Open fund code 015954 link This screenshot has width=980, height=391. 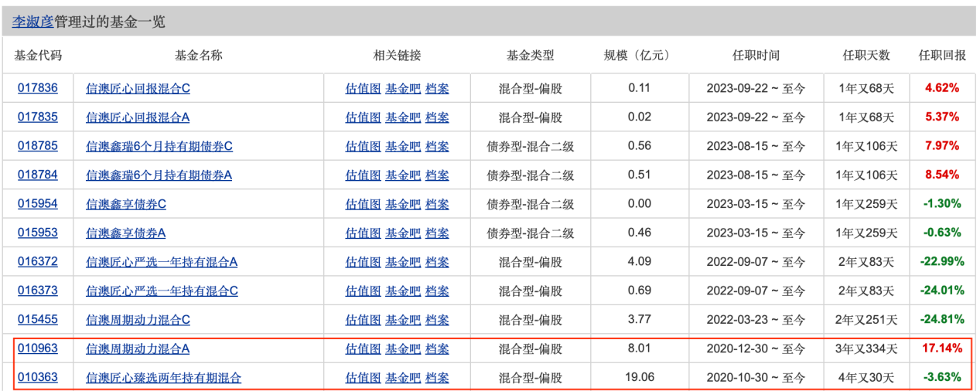coord(38,204)
